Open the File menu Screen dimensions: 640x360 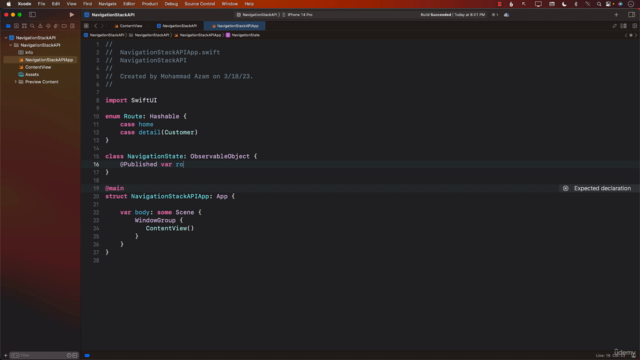41,4
